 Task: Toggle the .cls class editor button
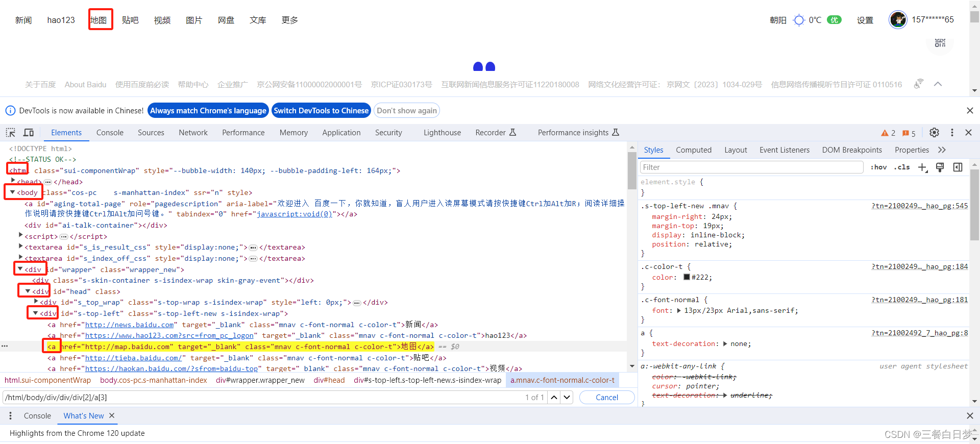902,167
